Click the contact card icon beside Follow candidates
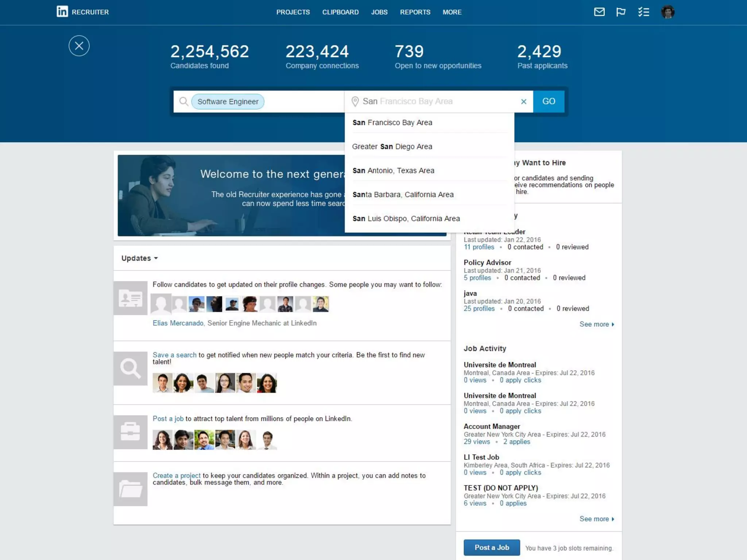 [x=131, y=298]
